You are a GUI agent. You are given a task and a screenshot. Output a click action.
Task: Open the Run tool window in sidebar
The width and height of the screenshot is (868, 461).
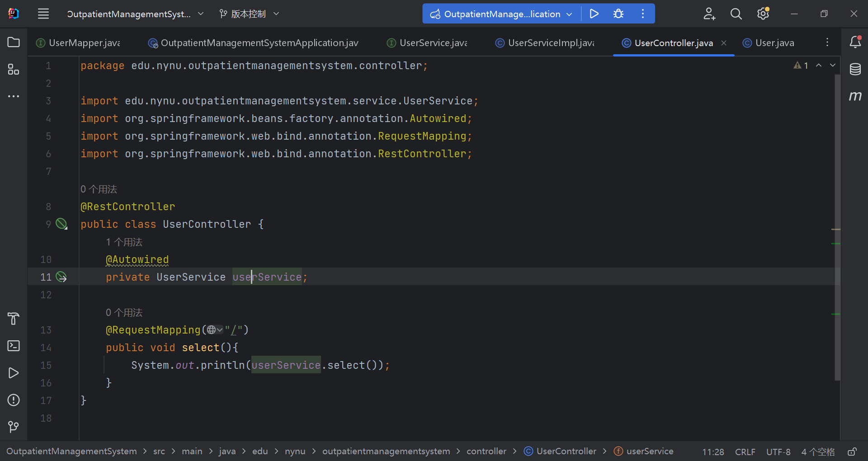coord(14,373)
